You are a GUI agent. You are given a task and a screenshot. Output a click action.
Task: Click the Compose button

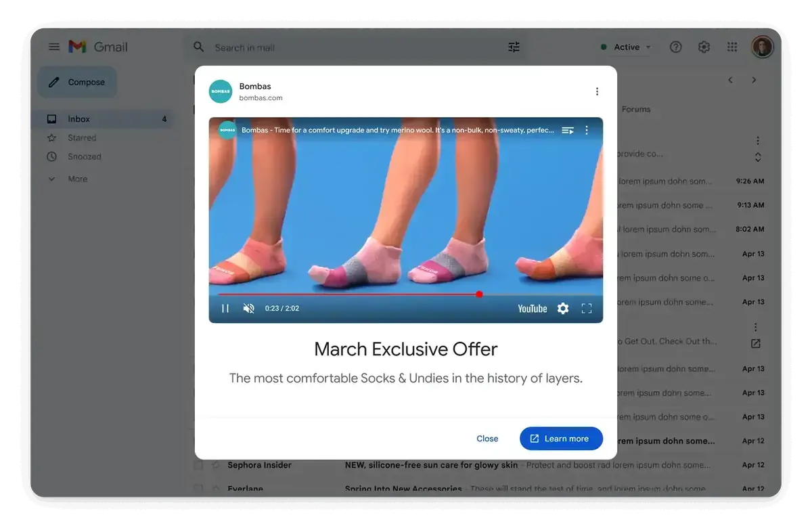tap(77, 82)
